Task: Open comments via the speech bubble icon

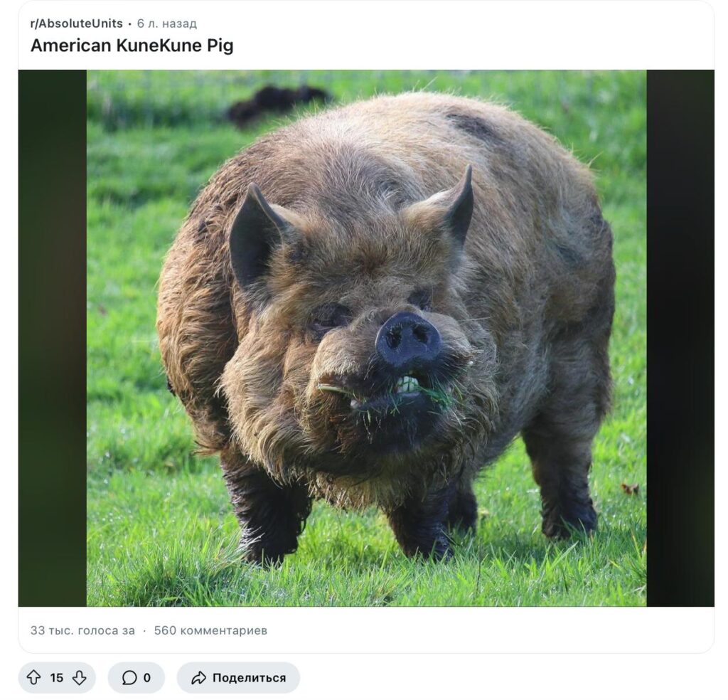Action: (x=129, y=678)
